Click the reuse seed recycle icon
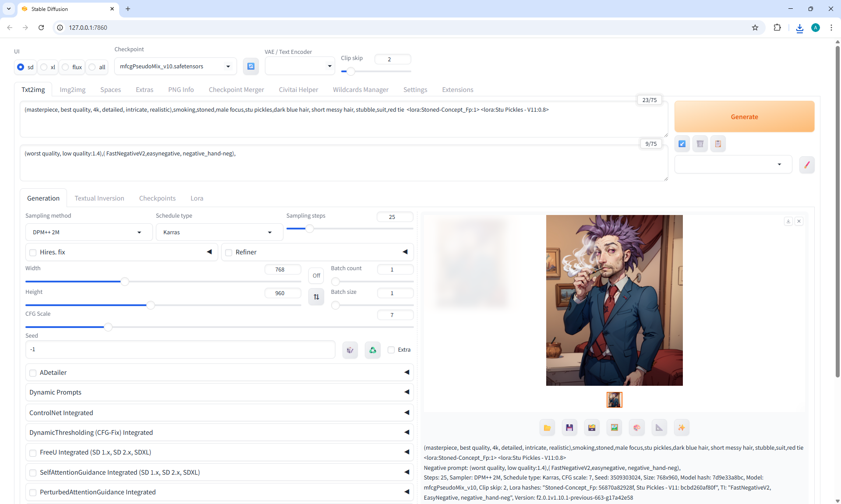 pos(372,350)
